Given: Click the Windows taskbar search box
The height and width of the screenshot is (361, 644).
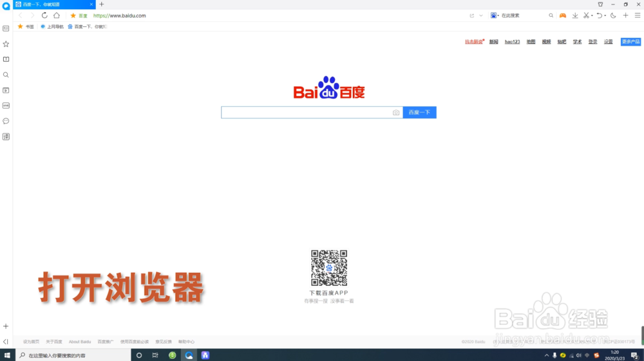Looking at the screenshot, I should click(73, 355).
